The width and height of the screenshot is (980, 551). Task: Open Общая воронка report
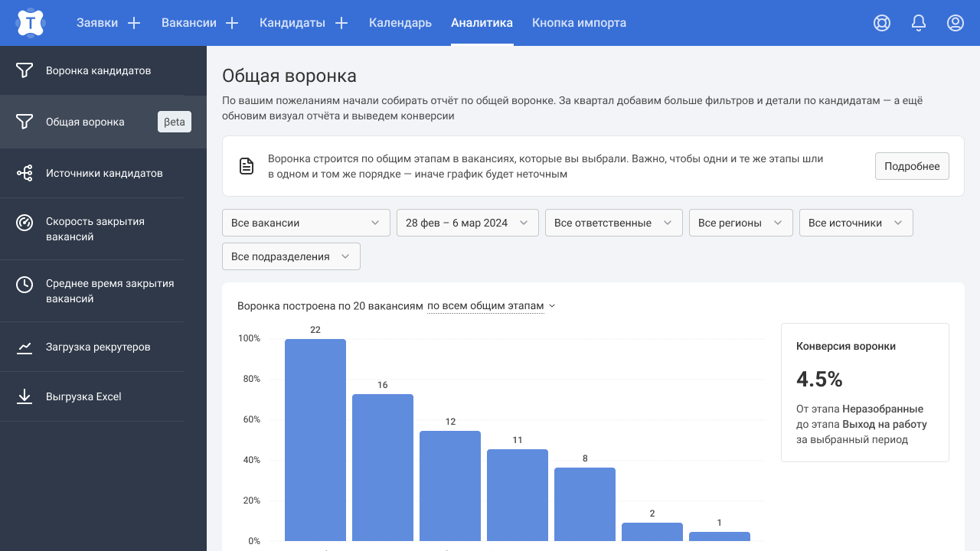(x=103, y=122)
